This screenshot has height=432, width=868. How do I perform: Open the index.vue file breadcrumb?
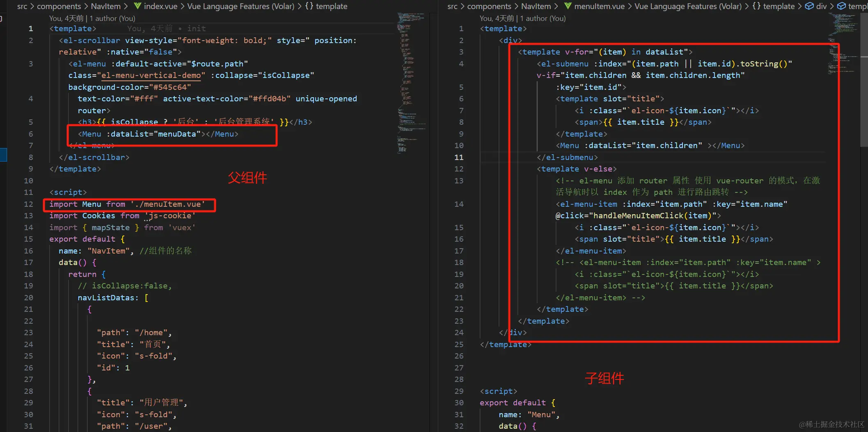point(160,6)
